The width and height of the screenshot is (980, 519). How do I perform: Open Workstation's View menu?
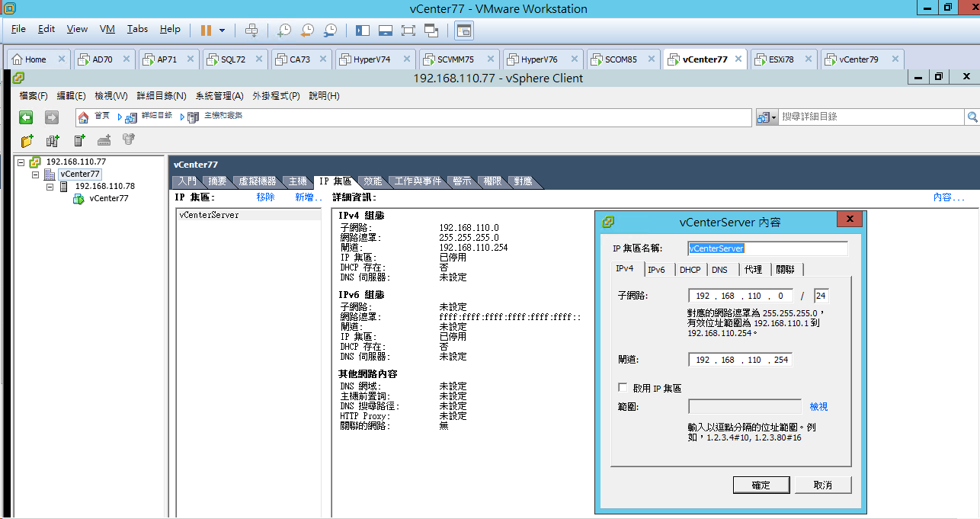pyautogui.click(x=77, y=29)
